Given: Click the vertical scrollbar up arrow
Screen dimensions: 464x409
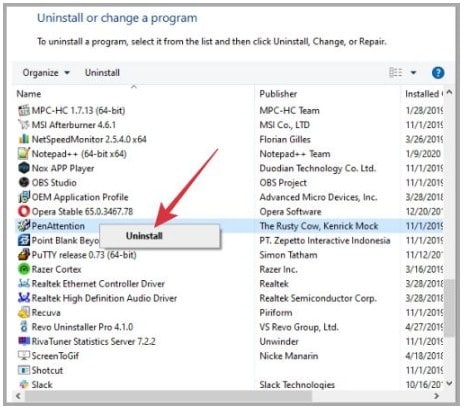Looking at the screenshot, I should click(449, 92).
